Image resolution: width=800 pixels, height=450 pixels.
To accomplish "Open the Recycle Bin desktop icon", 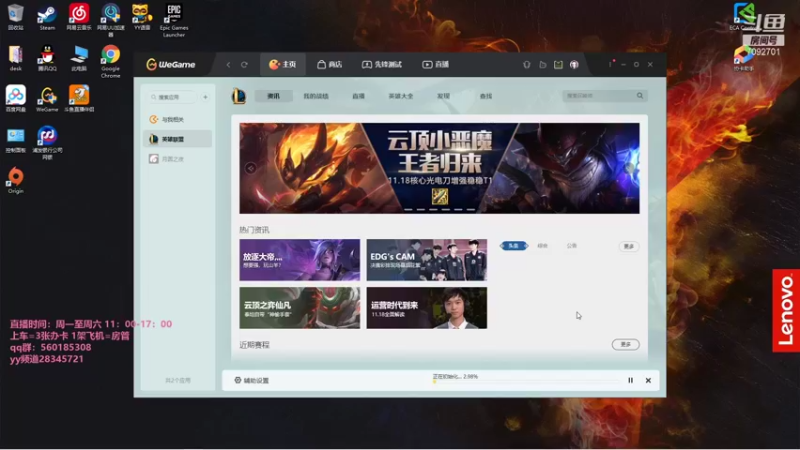I will [15, 17].
